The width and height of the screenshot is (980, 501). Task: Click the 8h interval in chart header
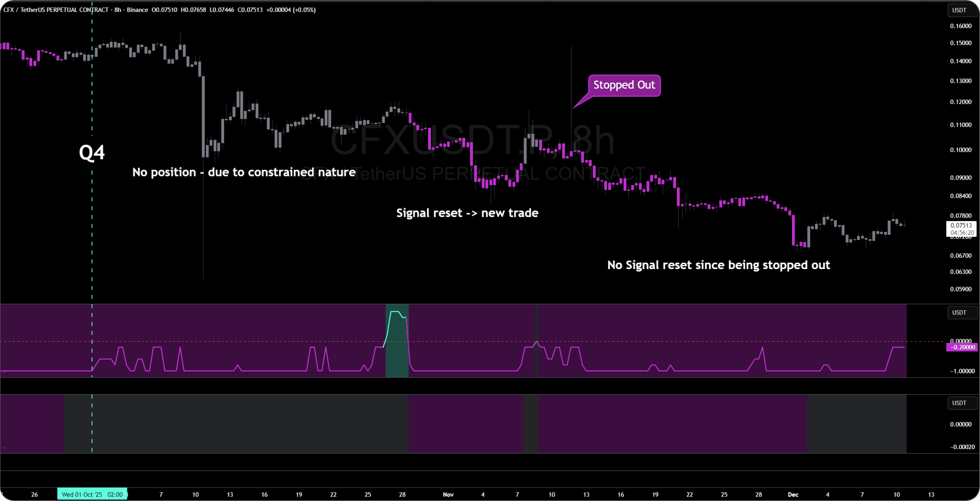point(117,10)
